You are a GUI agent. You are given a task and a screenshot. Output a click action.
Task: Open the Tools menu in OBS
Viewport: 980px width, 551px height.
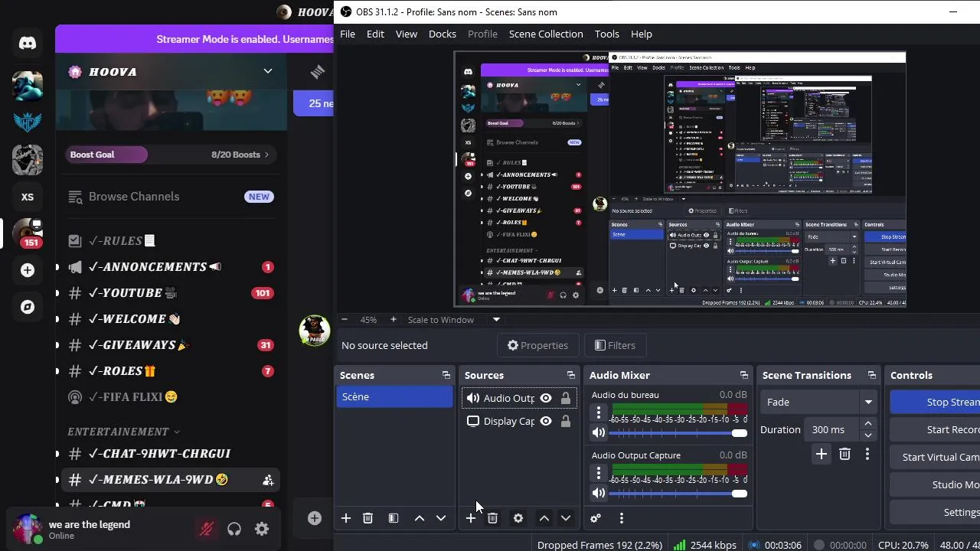(607, 34)
